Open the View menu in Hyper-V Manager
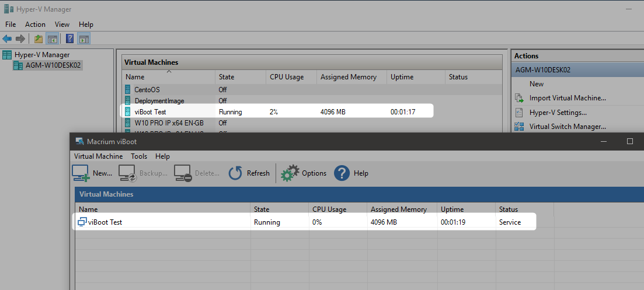 click(62, 24)
